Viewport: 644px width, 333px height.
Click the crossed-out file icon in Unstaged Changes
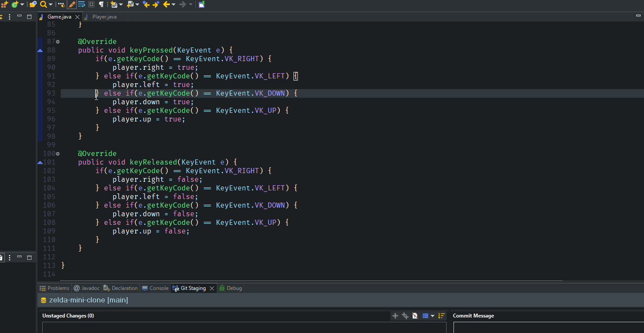tap(415, 316)
